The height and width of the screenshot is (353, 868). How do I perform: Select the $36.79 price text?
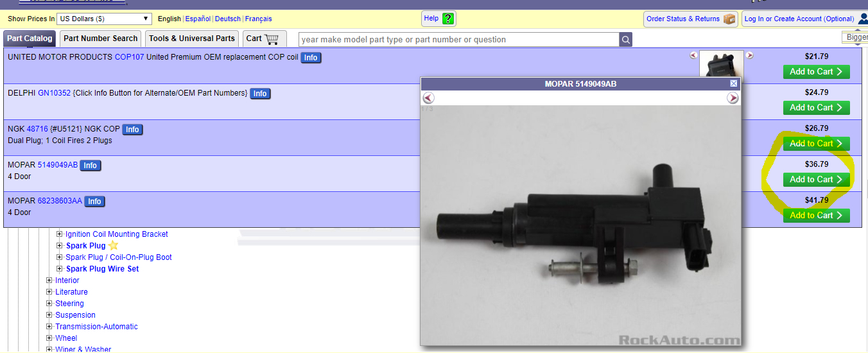[x=817, y=164]
